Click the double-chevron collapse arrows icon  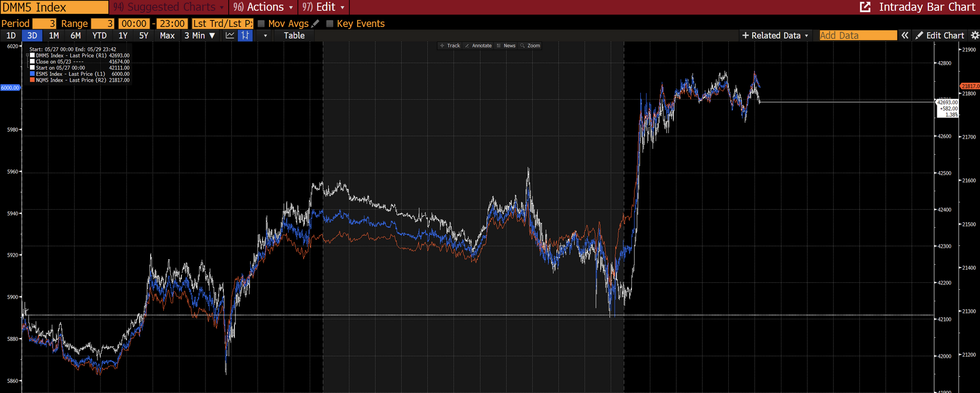(905, 35)
